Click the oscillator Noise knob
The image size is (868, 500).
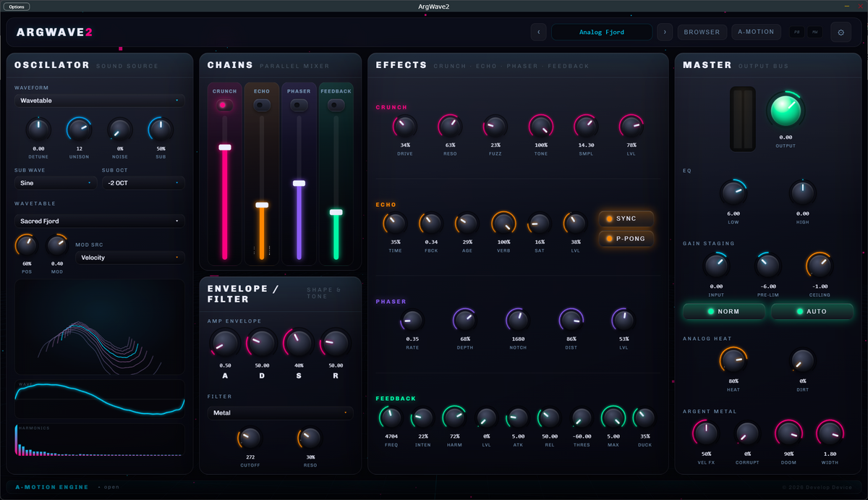120,130
